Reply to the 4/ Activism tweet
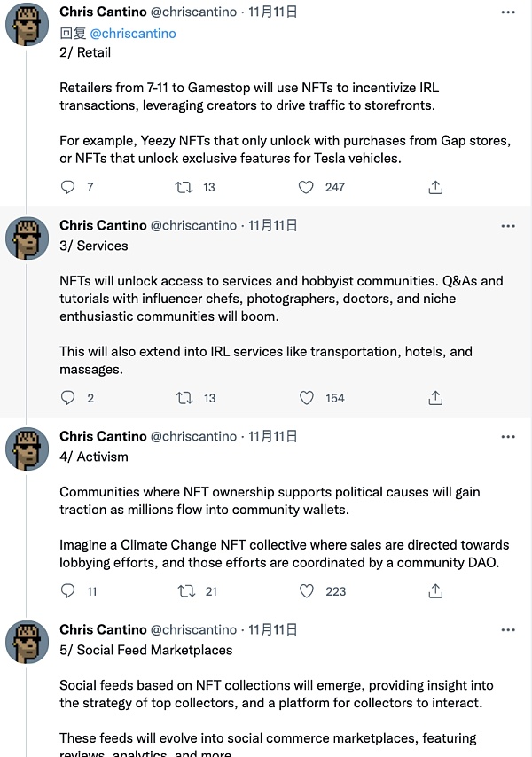The image size is (532, 757). tap(68, 591)
